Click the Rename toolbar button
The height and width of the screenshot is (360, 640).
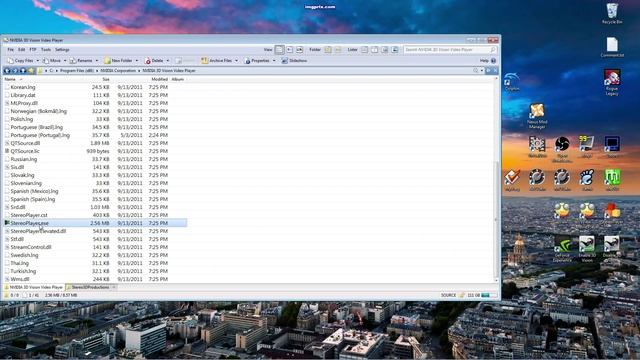click(81, 60)
